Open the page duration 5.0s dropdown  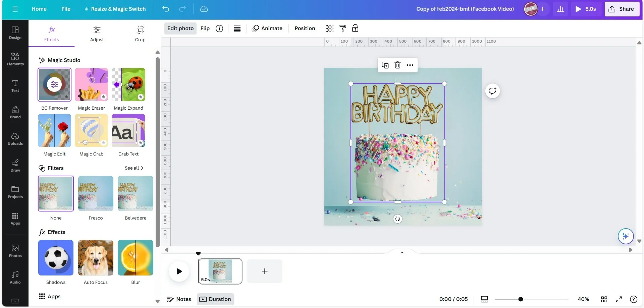[586, 9]
